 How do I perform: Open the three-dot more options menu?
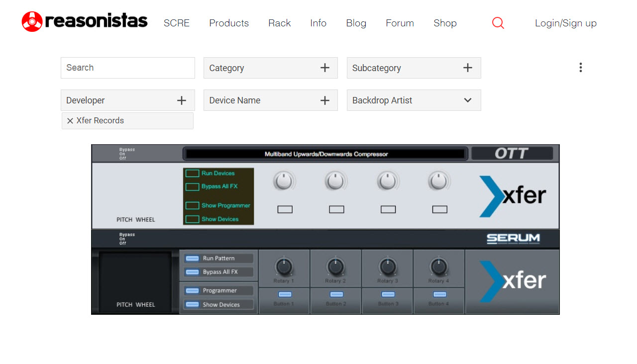pos(580,68)
